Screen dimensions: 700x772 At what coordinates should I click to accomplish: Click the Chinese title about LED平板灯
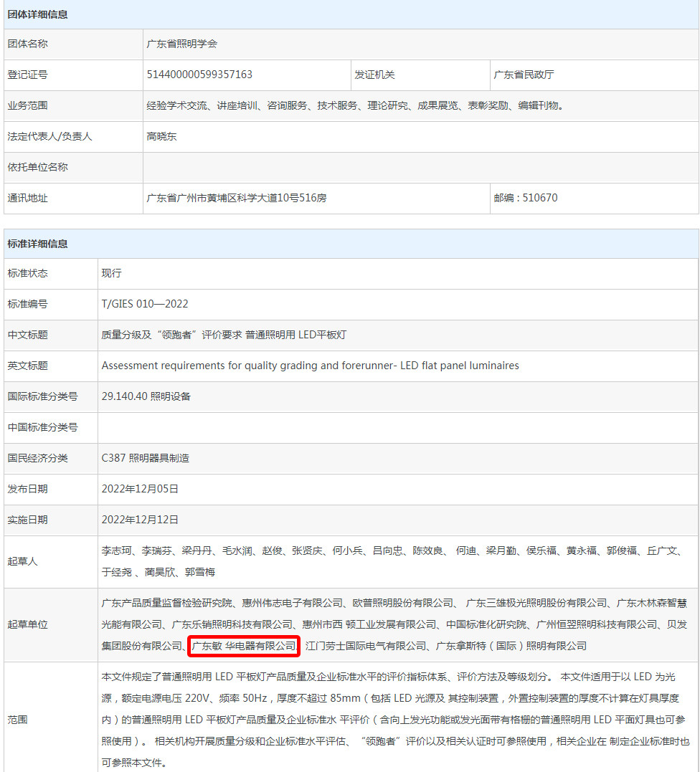[224, 335]
